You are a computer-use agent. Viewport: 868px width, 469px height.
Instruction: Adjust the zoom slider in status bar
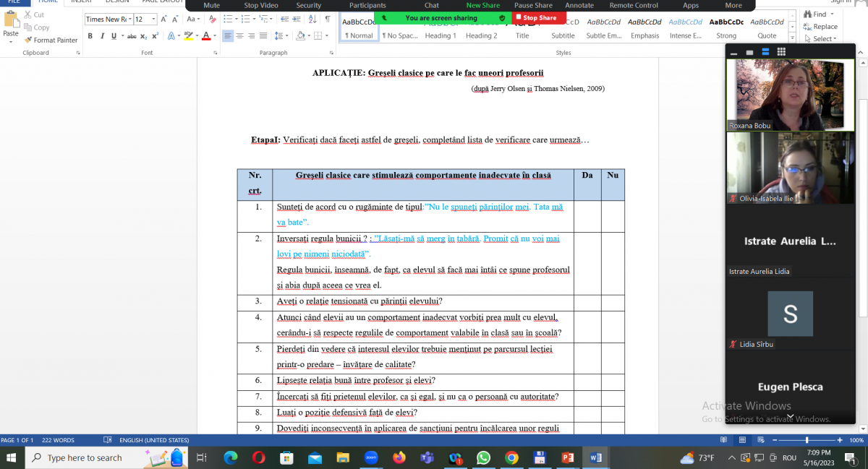[x=807, y=440]
